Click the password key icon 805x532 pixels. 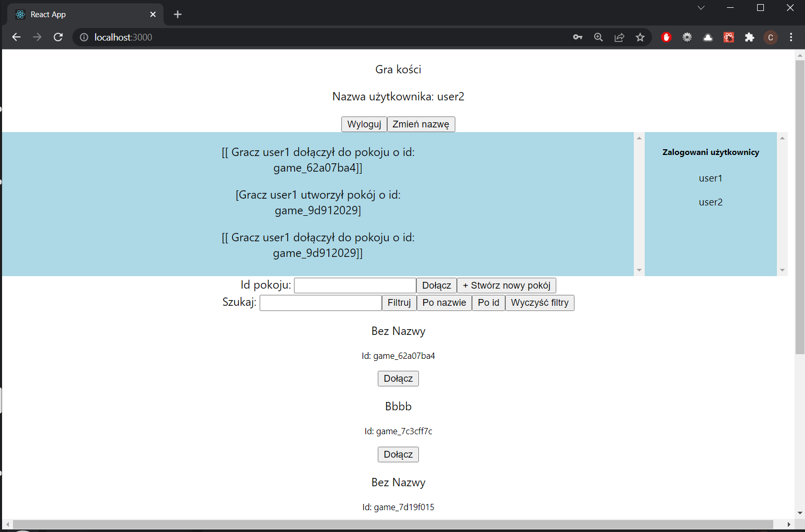click(x=578, y=37)
